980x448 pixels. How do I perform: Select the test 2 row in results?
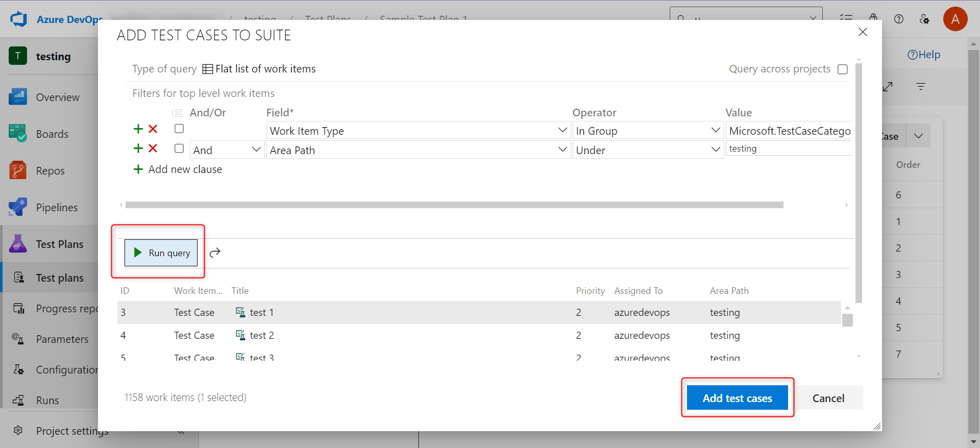(x=261, y=335)
